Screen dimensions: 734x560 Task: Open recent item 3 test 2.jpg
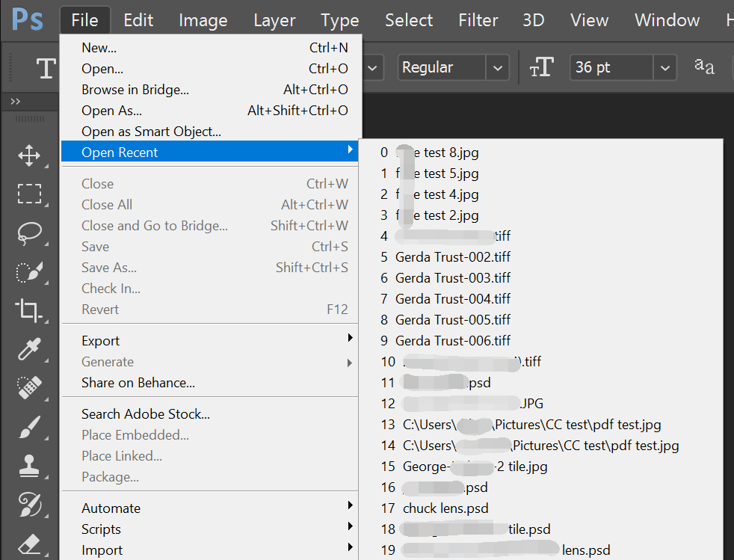(x=540, y=215)
